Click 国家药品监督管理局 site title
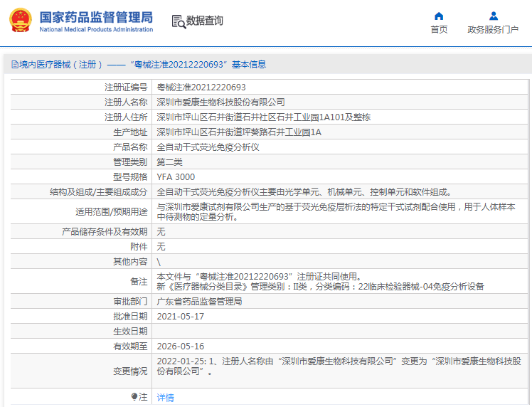The height and width of the screenshot is (407, 532). click(96, 17)
